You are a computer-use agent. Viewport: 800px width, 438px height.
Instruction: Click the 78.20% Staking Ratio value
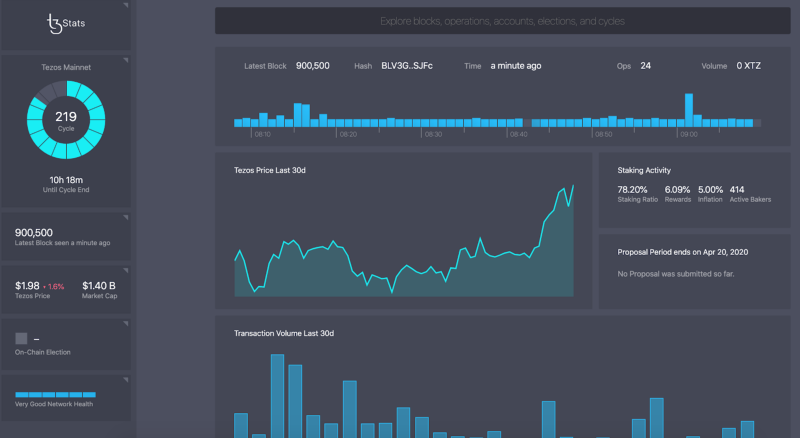632,189
